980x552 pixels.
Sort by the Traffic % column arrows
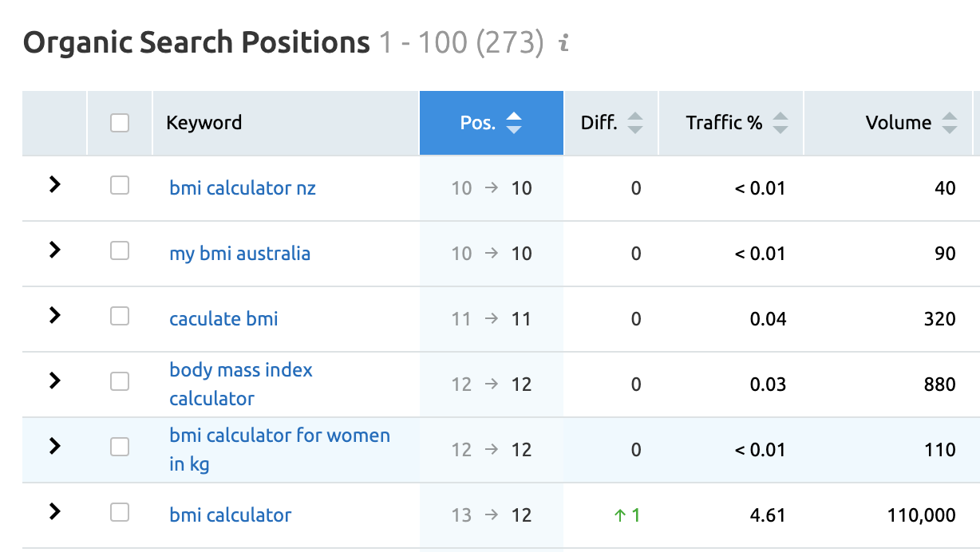pos(780,123)
